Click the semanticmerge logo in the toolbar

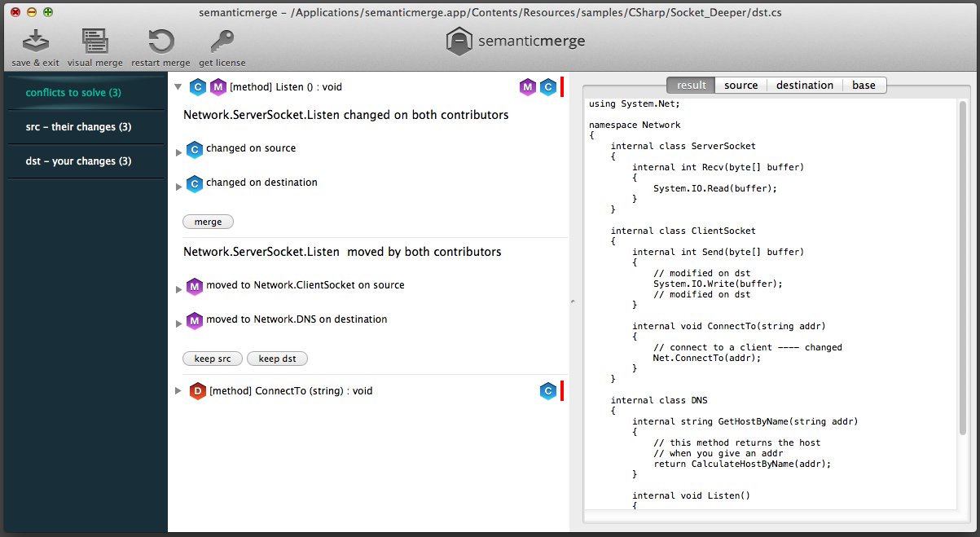point(515,41)
